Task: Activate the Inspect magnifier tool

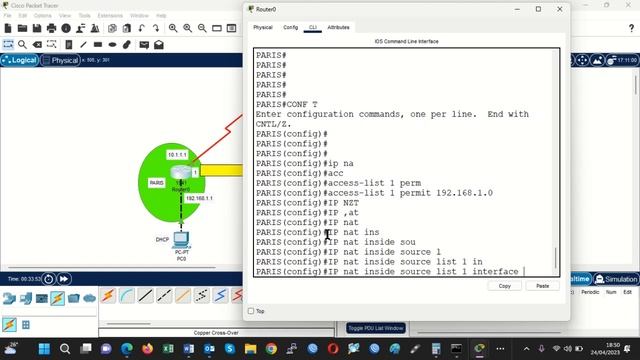Action: click(x=22, y=44)
